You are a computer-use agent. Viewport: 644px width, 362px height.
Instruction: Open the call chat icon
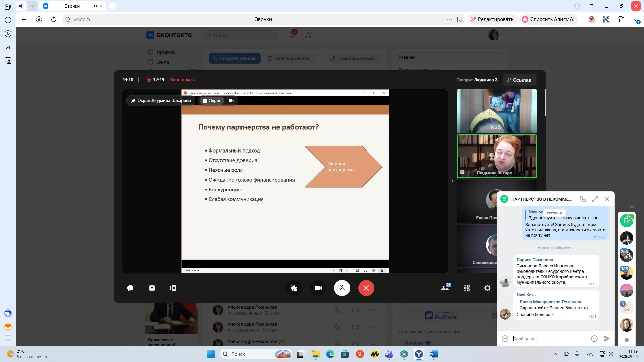point(130,288)
